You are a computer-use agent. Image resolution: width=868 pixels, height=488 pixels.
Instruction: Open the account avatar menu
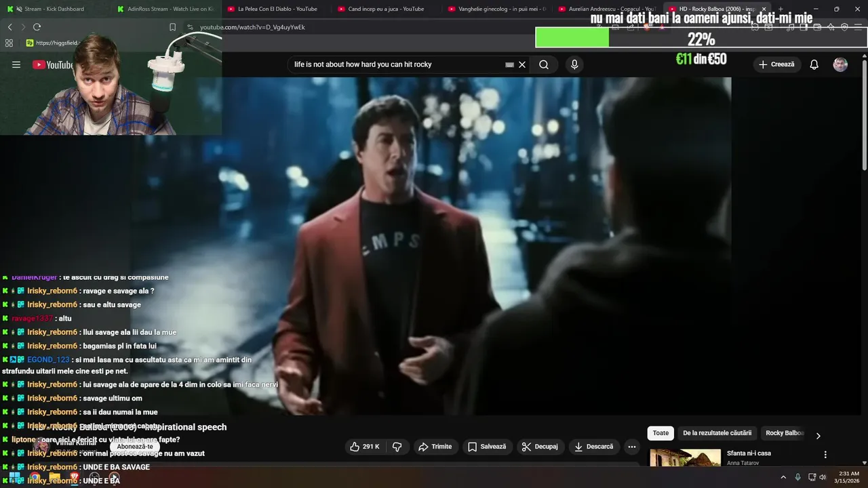tap(840, 64)
